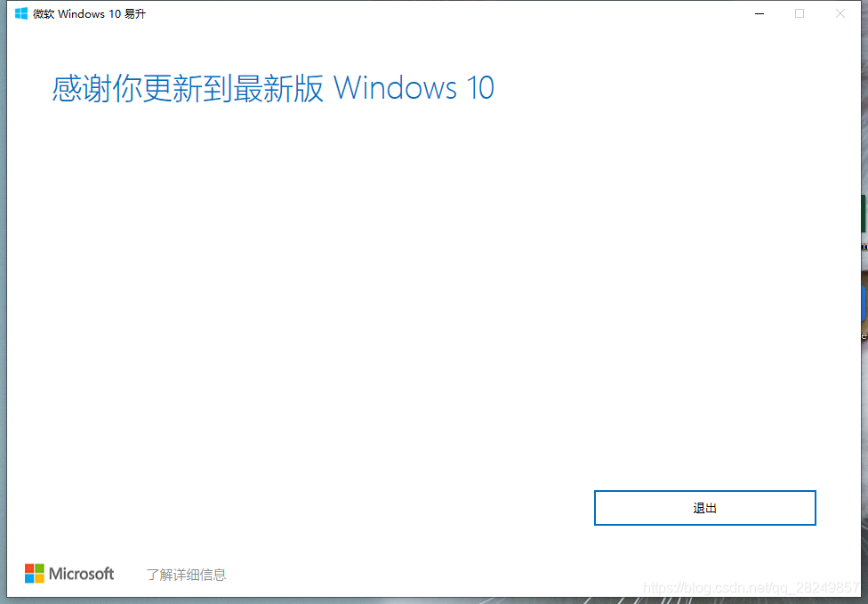Image resolution: width=868 pixels, height=604 pixels.
Task: Select the green window sliver behind right edge
Action: click(x=864, y=213)
